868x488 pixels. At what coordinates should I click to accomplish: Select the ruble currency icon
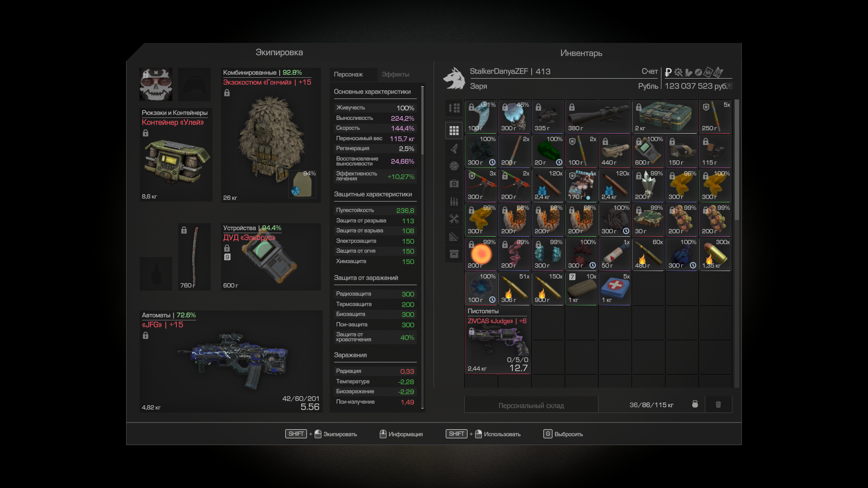668,72
